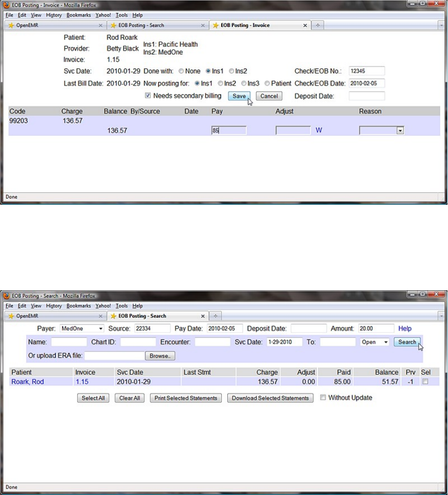Click the Cancel button
Viewport: 448px width, 495px height.
coord(269,96)
